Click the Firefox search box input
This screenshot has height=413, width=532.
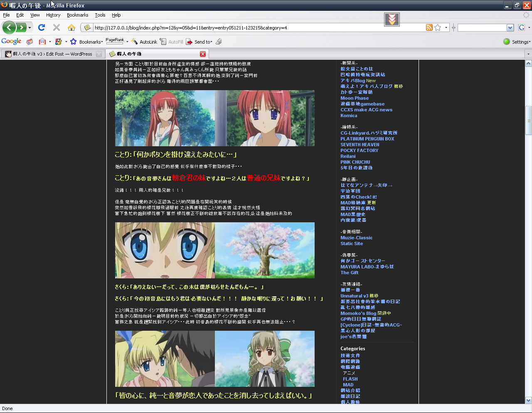pyautogui.click(x=482, y=28)
